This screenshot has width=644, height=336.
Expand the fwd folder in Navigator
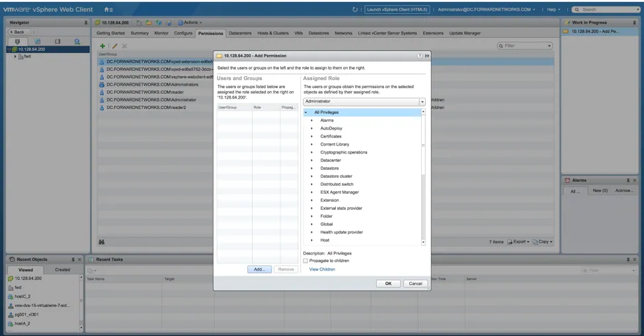[15, 57]
